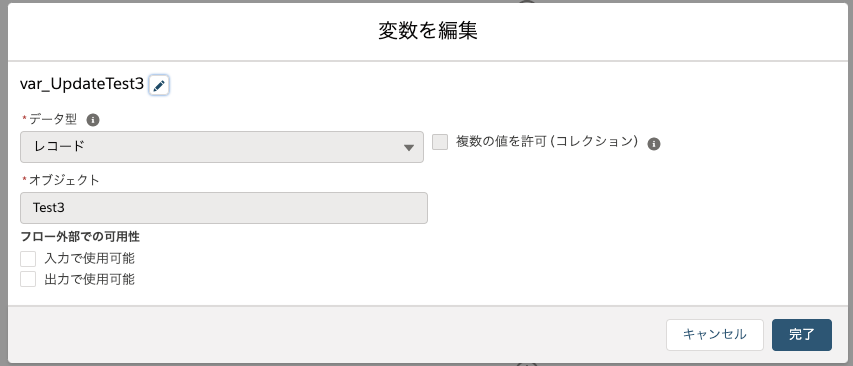Tick the 出力で使用可能 checkbox

(x=28, y=280)
